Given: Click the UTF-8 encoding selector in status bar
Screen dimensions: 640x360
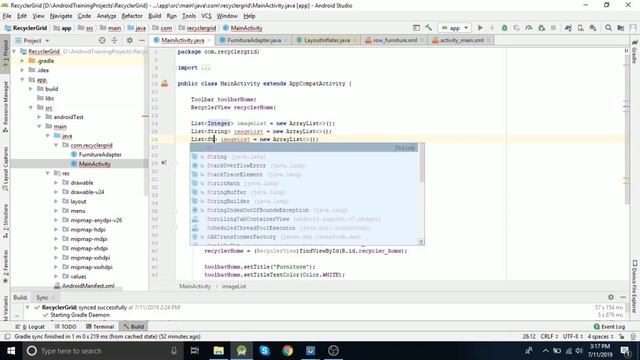Looking at the screenshot, I should [573, 337].
